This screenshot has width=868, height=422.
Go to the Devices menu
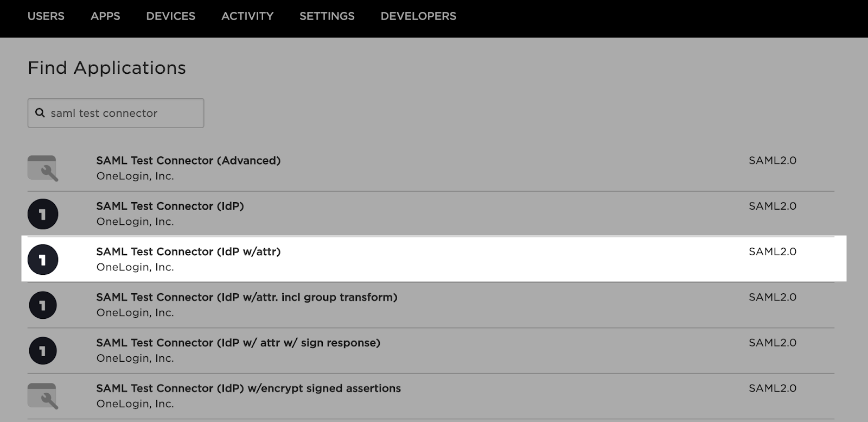[170, 16]
